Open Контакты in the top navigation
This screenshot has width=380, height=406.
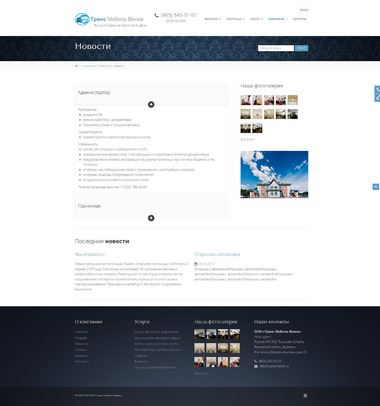click(x=299, y=19)
